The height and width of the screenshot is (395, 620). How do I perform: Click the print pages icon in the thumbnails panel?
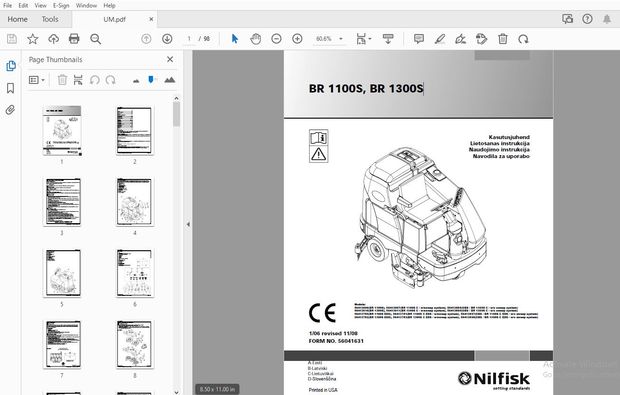(x=78, y=80)
